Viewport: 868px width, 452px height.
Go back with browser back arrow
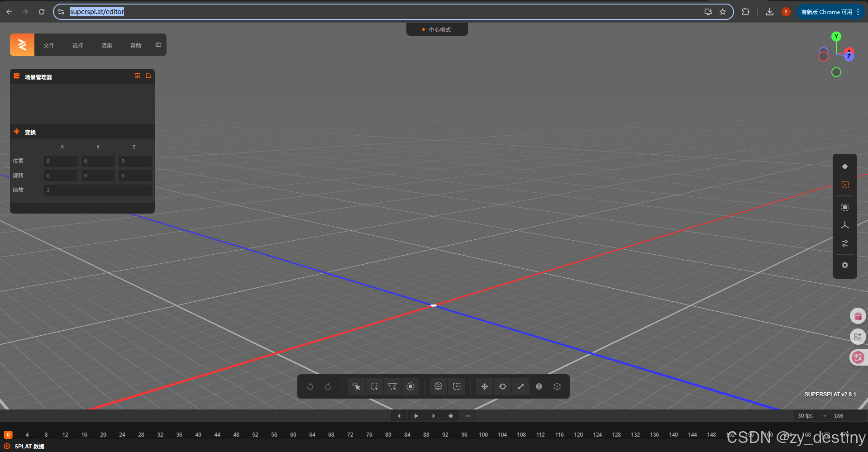(x=9, y=12)
